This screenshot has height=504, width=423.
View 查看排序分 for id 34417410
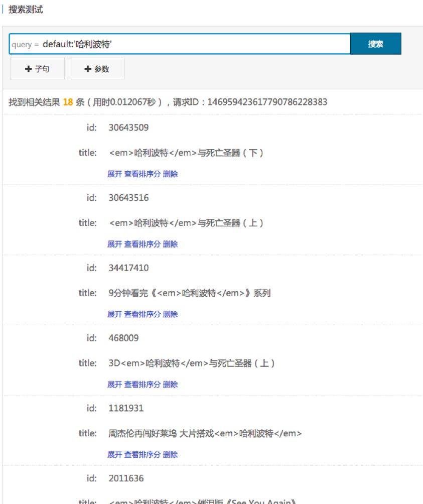click(143, 314)
